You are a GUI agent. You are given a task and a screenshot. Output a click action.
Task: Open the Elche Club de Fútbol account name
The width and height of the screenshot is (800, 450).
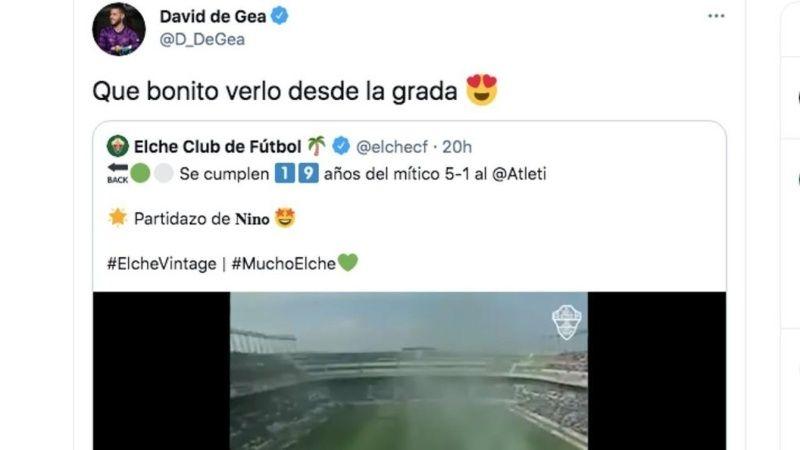(217, 147)
